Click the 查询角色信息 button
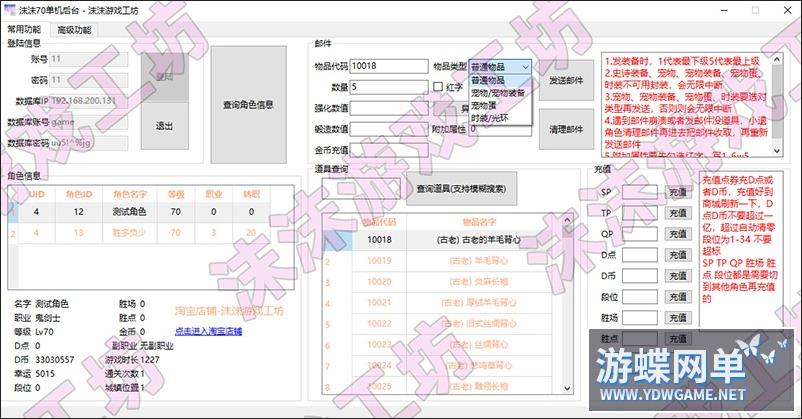This screenshot has height=419, width=802. tap(248, 104)
